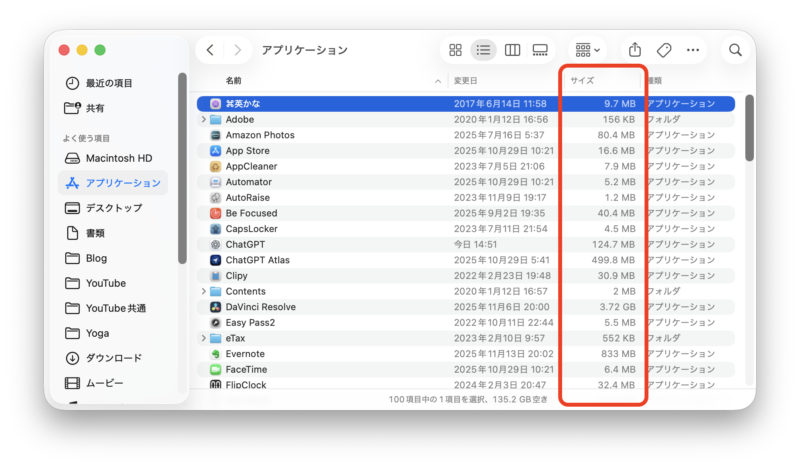Sort by the サイズ column header
This screenshot has height=468, width=800.
582,80
